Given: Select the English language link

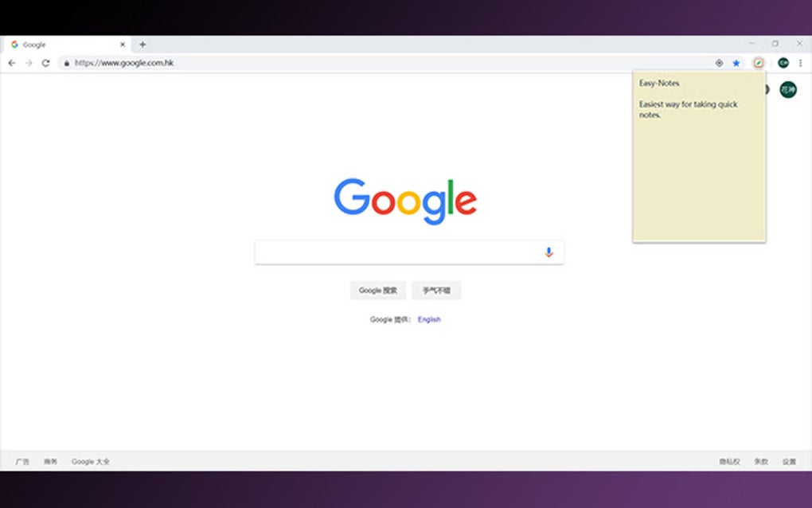Looking at the screenshot, I should [x=429, y=318].
